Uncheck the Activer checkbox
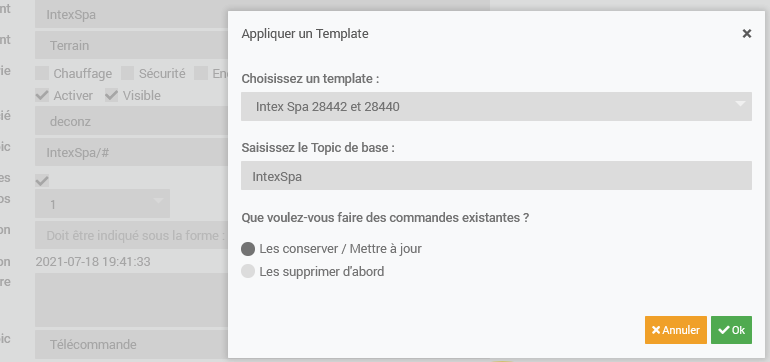This screenshot has width=770, height=362. pyautogui.click(x=42, y=95)
